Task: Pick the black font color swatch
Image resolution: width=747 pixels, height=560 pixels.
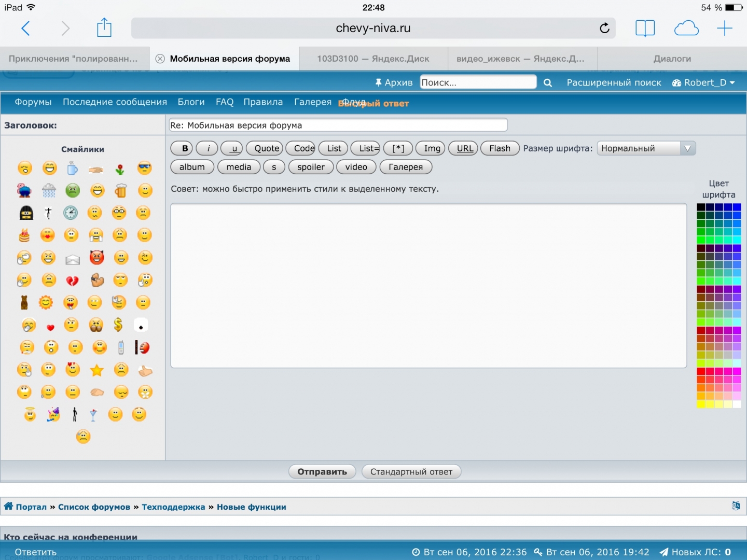Action: [701, 207]
